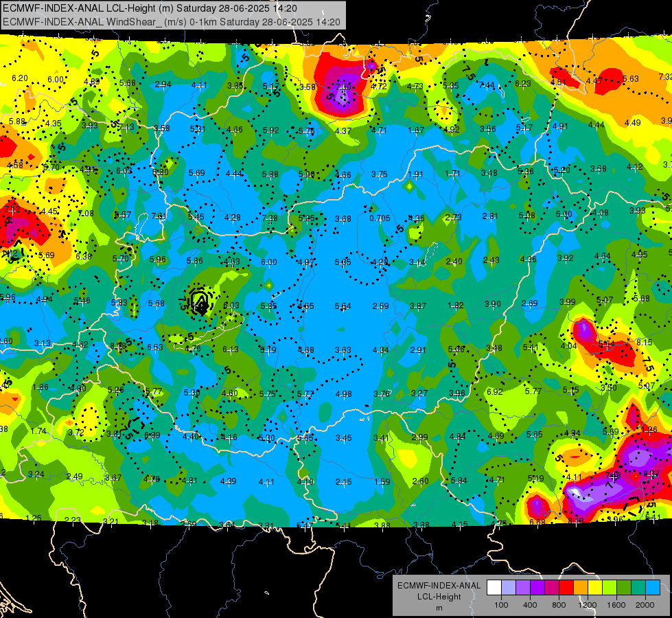Select the lime green legend swatch

coord(610,588)
